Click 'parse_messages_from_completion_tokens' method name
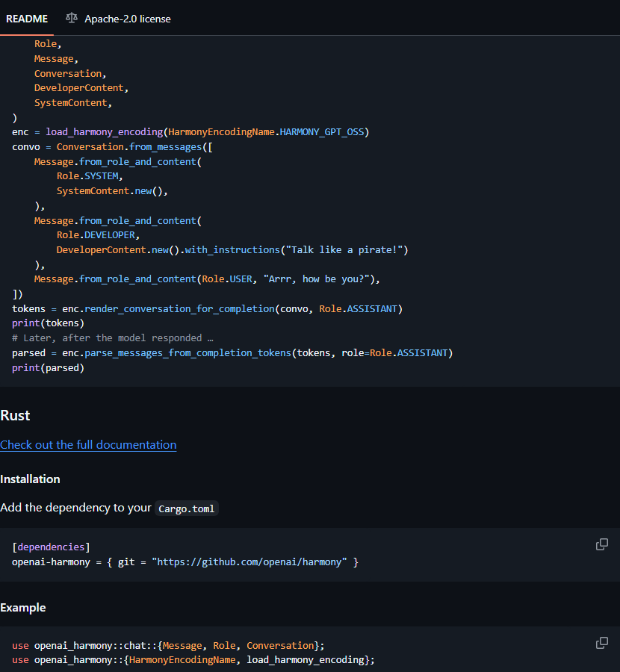This screenshot has width=620, height=672. [187, 352]
